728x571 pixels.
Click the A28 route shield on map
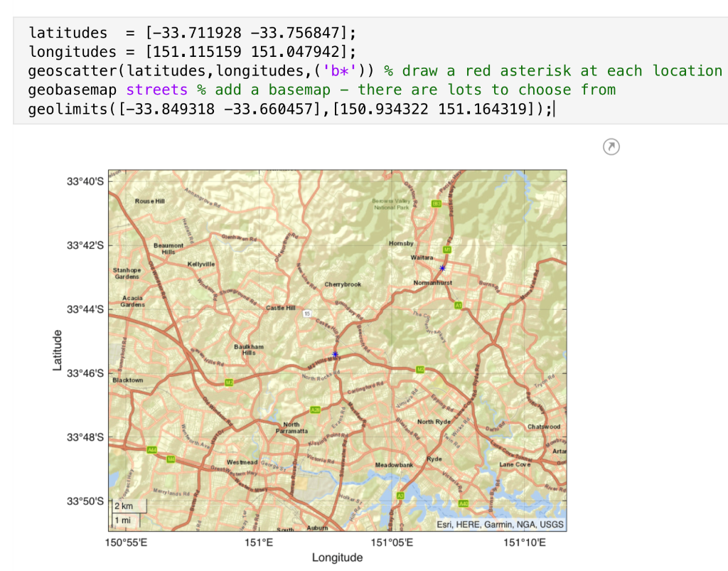315,410
